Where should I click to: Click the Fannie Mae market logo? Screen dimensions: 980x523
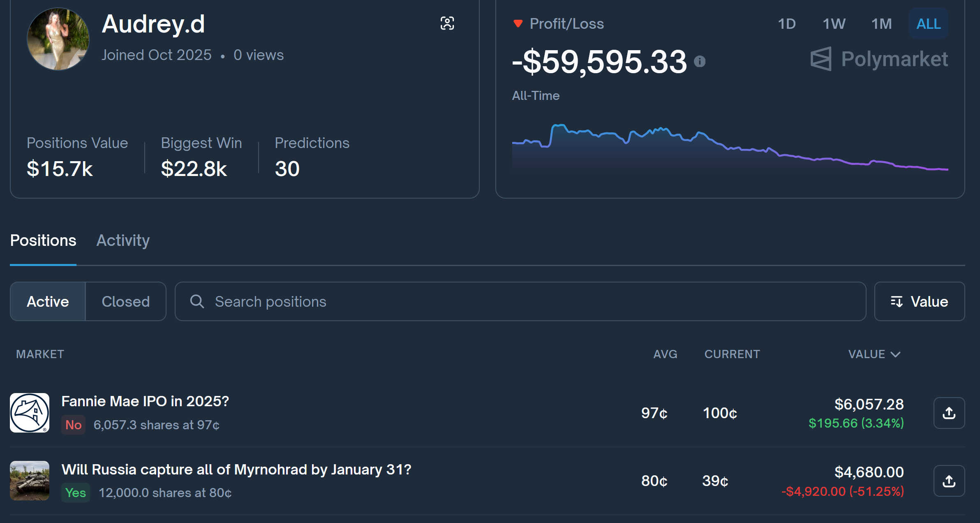pos(30,413)
